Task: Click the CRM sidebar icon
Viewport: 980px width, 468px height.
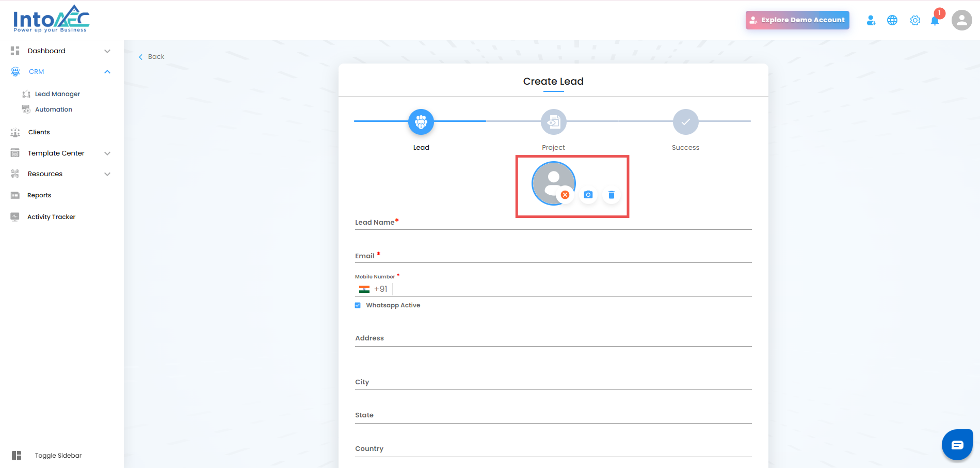Action: tap(15, 72)
